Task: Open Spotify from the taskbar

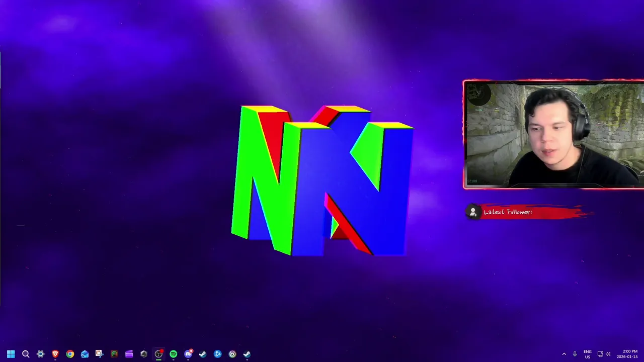Action: click(173, 354)
